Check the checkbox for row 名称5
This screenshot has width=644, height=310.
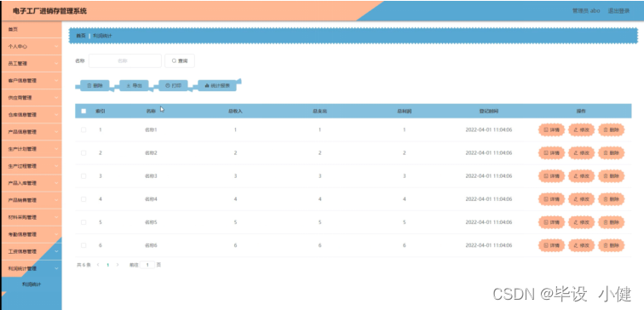tap(83, 222)
